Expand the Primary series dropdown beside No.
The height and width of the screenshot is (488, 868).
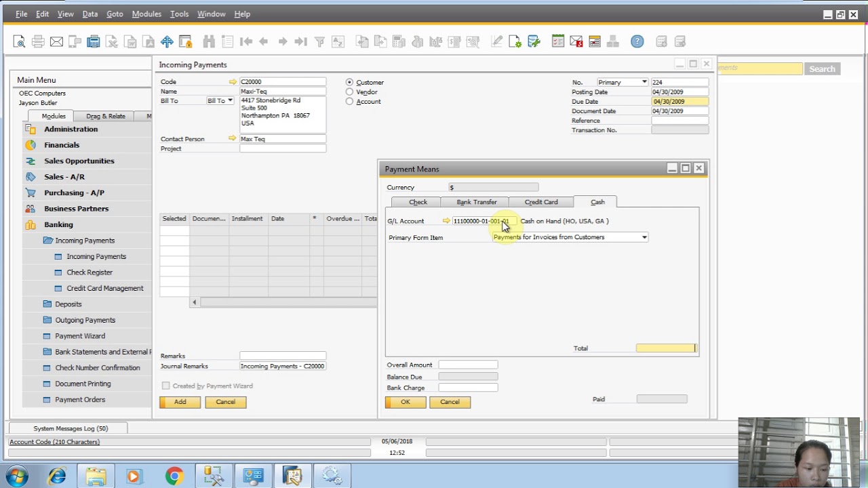pyautogui.click(x=644, y=82)
